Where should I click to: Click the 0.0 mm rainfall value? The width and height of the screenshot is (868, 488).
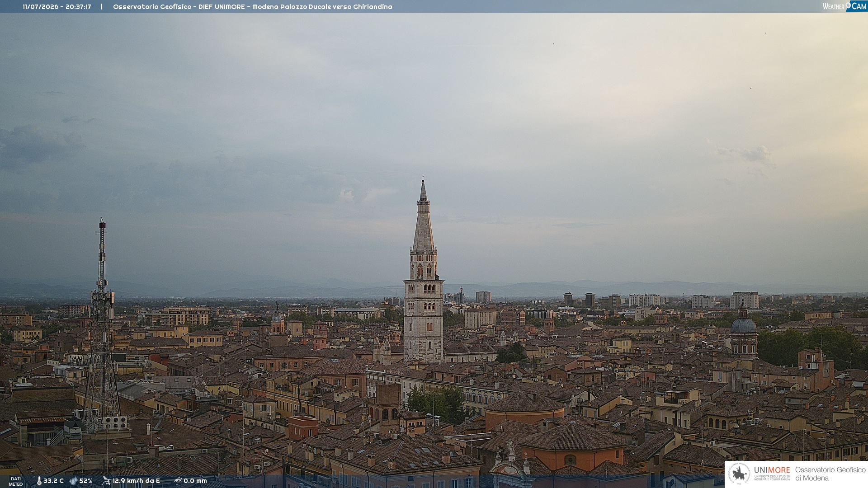(195, 481)
